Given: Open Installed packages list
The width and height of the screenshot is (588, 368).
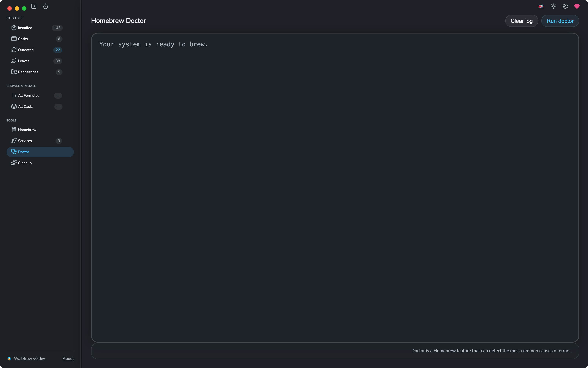Looking at the screenshot, I should (x=40, y=28).
